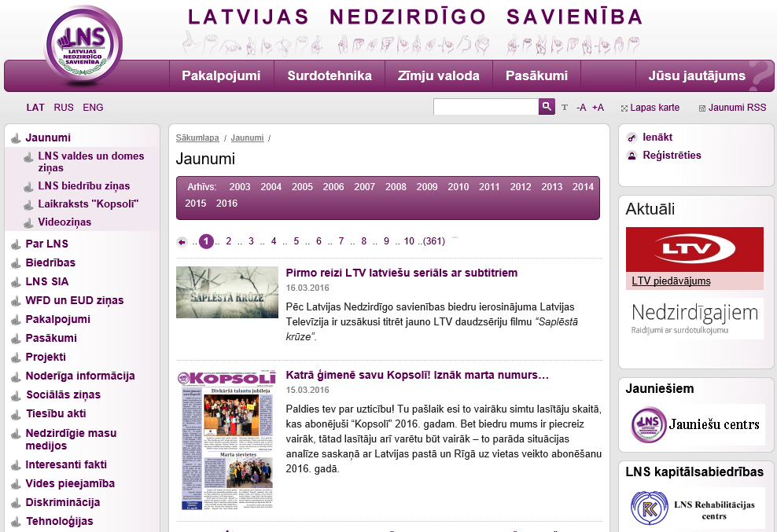Click the LNS logo in the header

[83, 49]
